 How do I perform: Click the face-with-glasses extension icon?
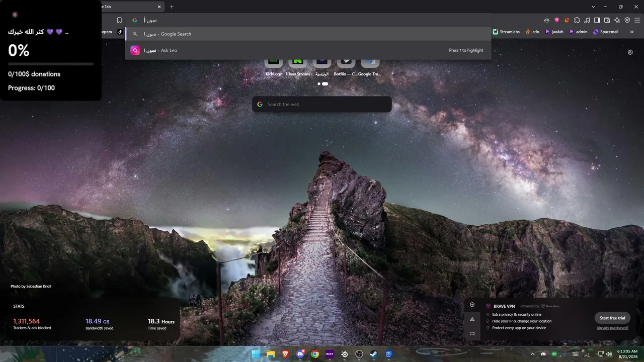[x=546, y=20]
